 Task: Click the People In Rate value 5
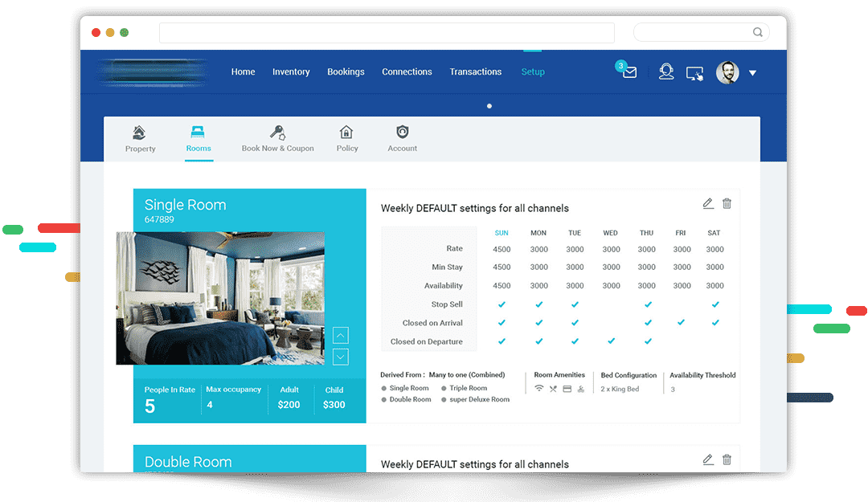[x=149, y=406]
